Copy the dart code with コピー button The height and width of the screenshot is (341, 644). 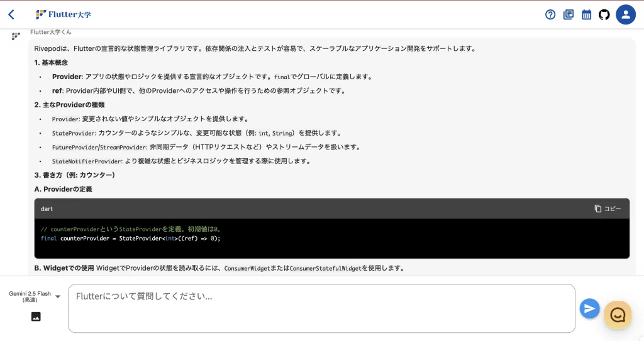608,208
